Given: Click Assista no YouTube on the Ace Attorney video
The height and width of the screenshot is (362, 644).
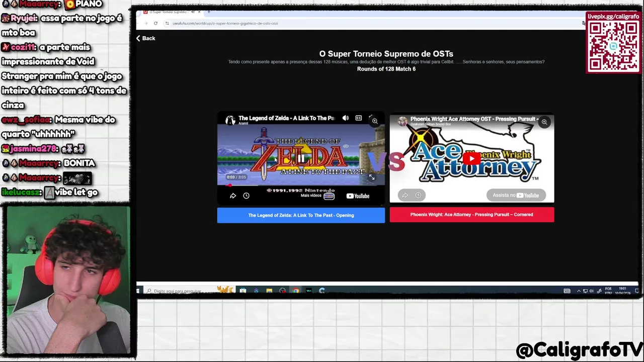Looking at the screenshot, I should (516, 195).
